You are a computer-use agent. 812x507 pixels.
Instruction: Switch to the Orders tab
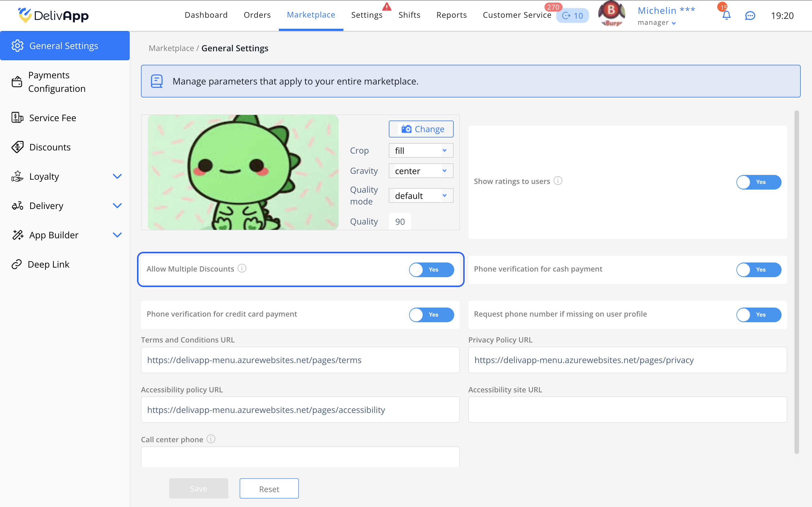(x=257, y=15)
